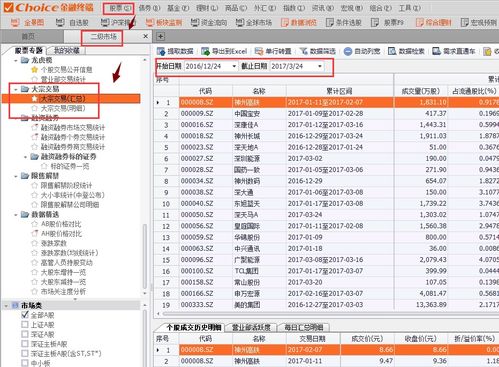This screenshot has width=499, height=367.
Task: Uncheck the 全部A股 checkbox
Action: point(25,315)
